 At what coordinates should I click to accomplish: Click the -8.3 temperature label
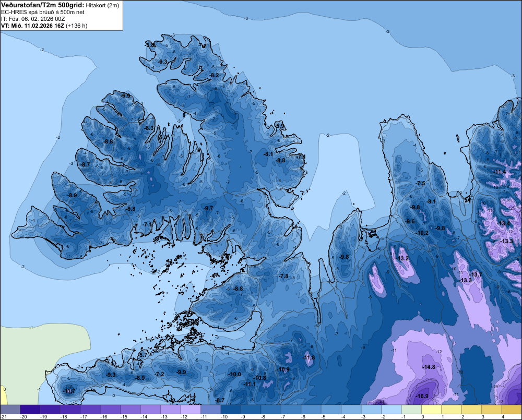coord(149,128)
